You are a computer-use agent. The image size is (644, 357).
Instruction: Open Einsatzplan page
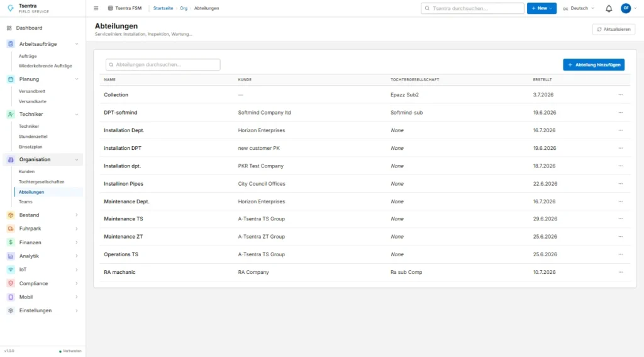[30, 147]
